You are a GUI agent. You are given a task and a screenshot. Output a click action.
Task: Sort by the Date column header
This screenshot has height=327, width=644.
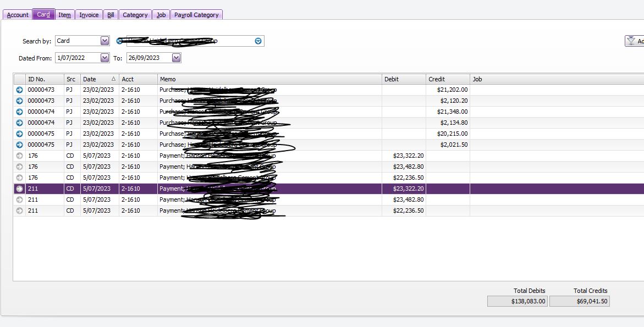tap(100, 79)
